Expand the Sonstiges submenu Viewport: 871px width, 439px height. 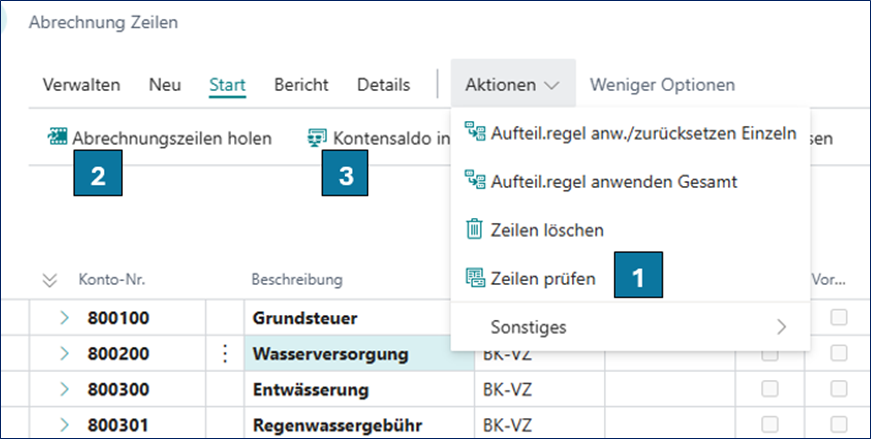(x=630, y=327)
